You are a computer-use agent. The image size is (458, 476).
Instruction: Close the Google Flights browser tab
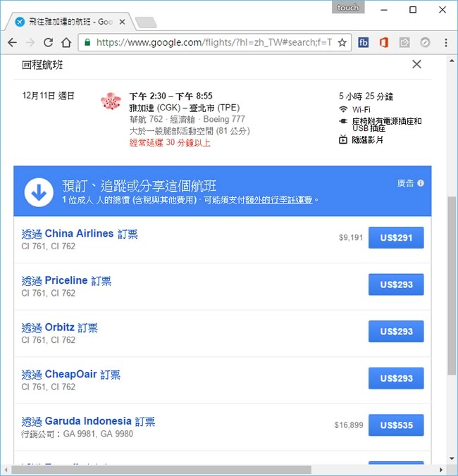(122, 22)
